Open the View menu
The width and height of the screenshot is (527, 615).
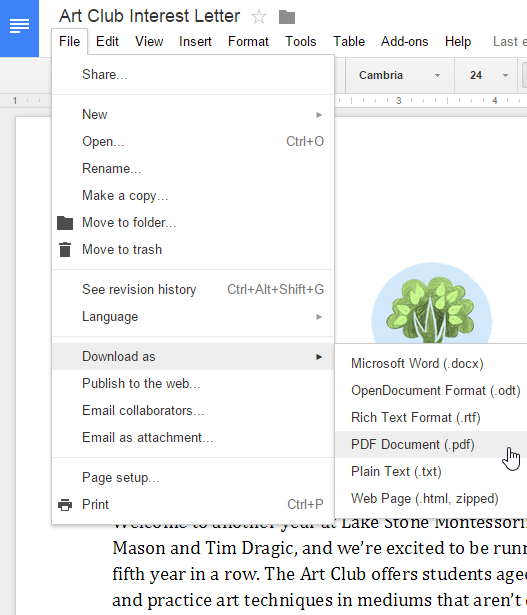149,41
